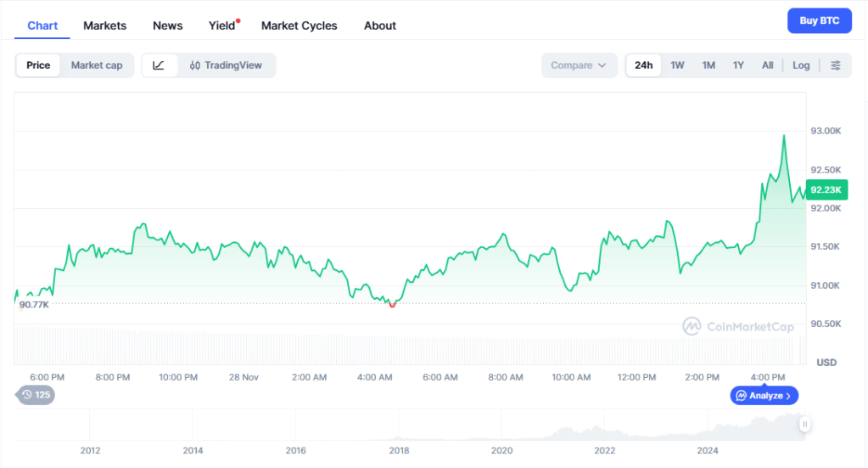Expand the Compare dropdown
The height and width of the screenshot is (468, 868).
(x=579, y=65)
